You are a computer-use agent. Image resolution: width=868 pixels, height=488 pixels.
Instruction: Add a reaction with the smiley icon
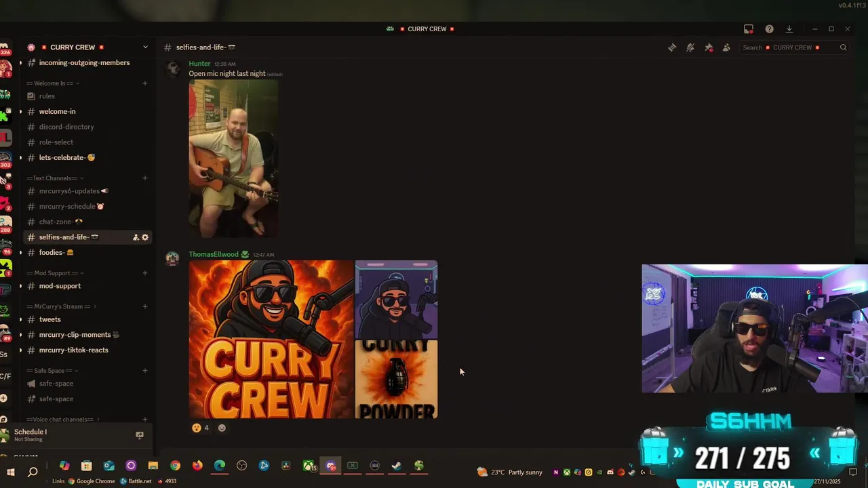pos(222,428)
